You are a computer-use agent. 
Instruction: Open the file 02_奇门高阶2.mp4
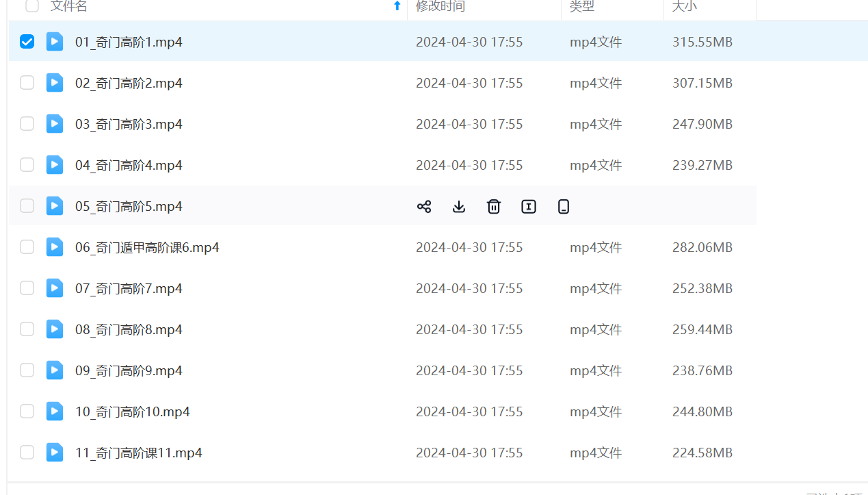tap(129, 83)
